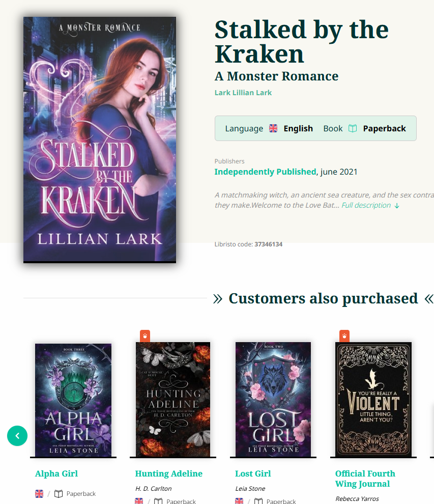Open the Alpha Girl title link

pos(56,473)
